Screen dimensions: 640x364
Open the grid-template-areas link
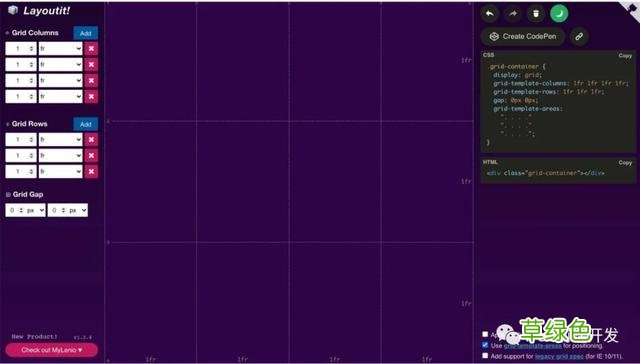[532, 346]
